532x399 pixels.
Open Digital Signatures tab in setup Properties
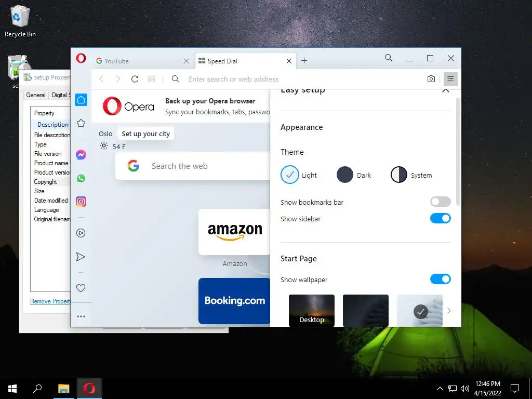[60, 95]
